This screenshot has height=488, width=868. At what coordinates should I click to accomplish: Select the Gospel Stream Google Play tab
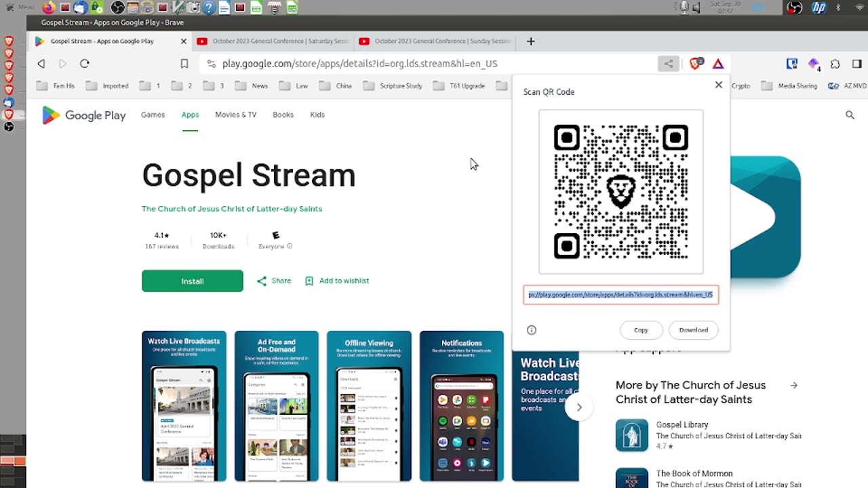pos(111,41)
